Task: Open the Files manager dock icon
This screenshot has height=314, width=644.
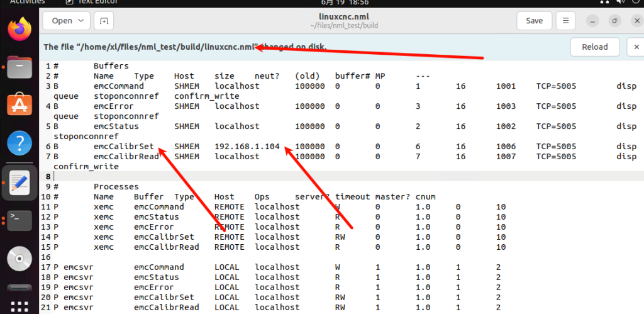Action: (19, 68)
